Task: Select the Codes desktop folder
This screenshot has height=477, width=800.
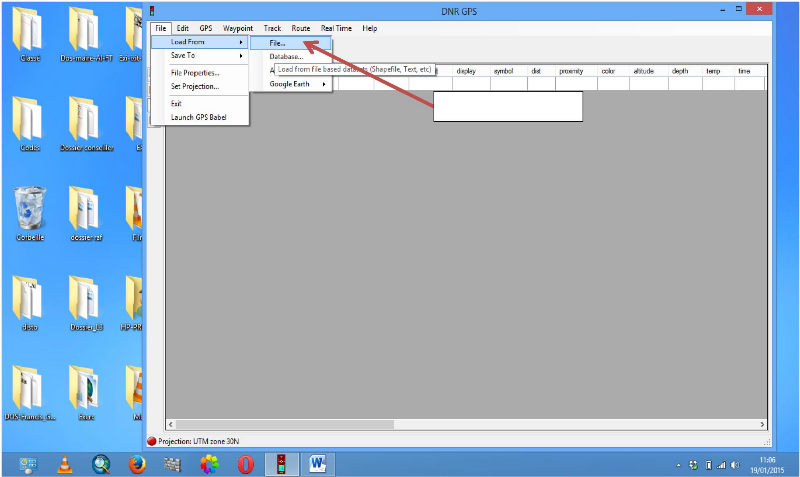Action: [x=30, y=124]
